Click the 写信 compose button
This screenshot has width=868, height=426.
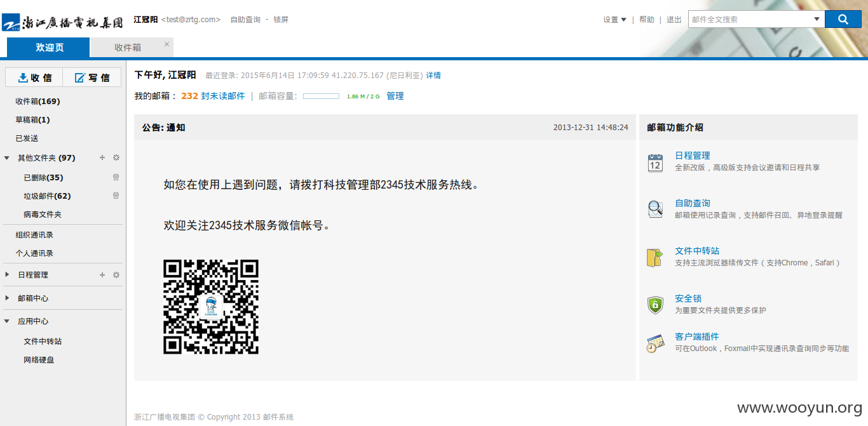(92, 77)
